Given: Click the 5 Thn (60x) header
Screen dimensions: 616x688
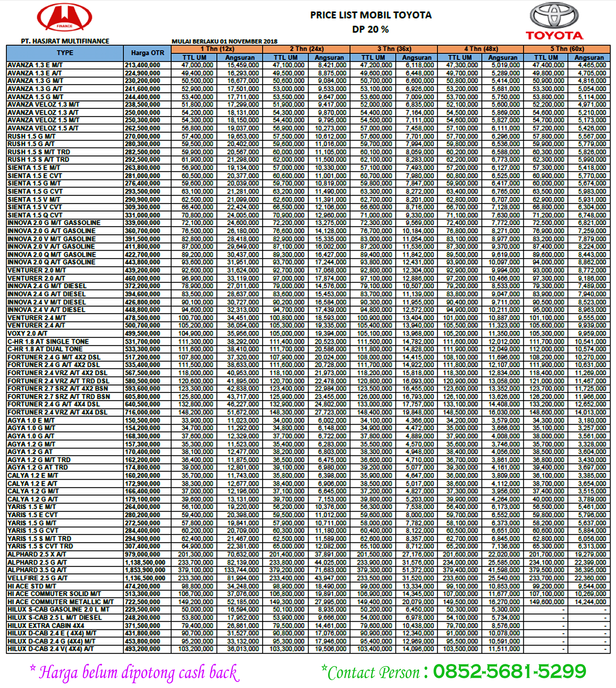Looking at the screenshot, I should [x=567, y=49].
